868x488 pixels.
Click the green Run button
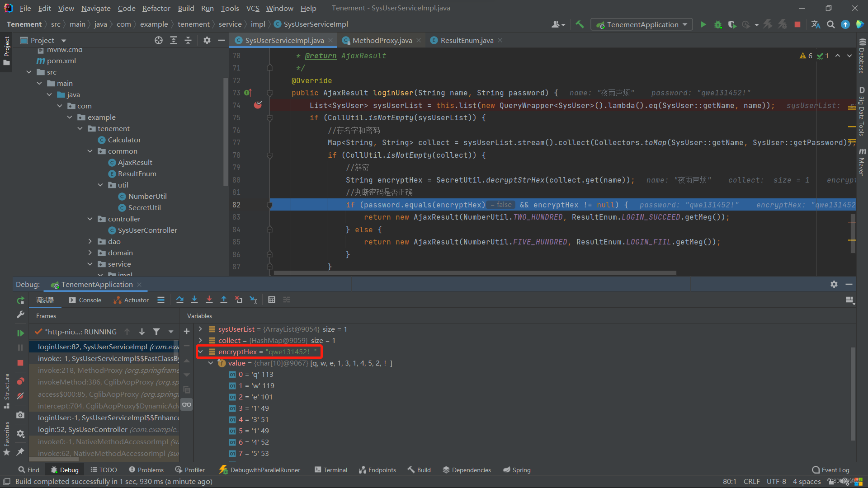703,24
